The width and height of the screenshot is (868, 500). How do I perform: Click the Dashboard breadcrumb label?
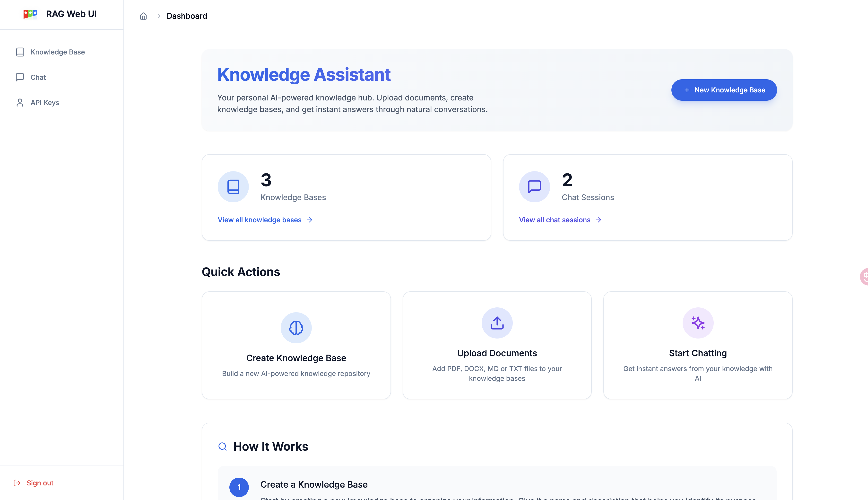click(187, 16)
